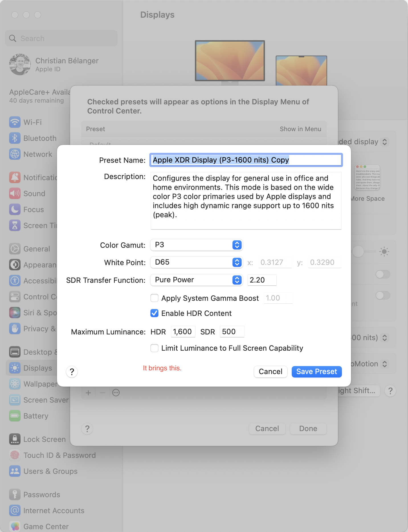Click the Desktop & Dock icon
The height and width of the screenshot is (532, 408).
pos(15,352)
